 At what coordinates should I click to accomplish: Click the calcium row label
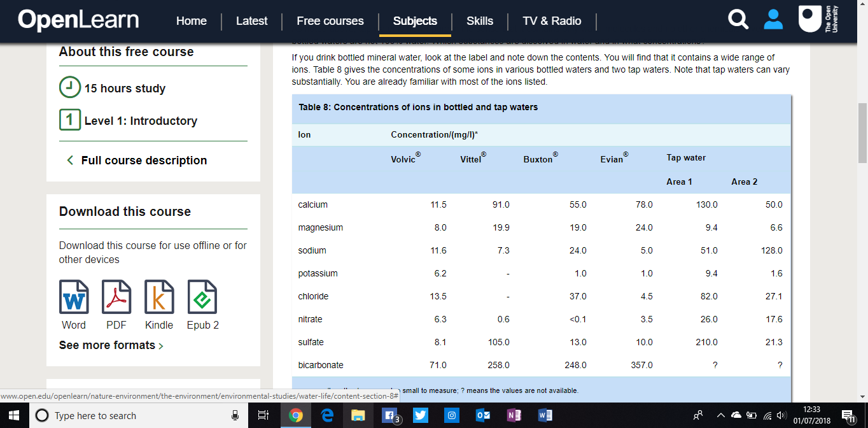[x=313, y=205]
